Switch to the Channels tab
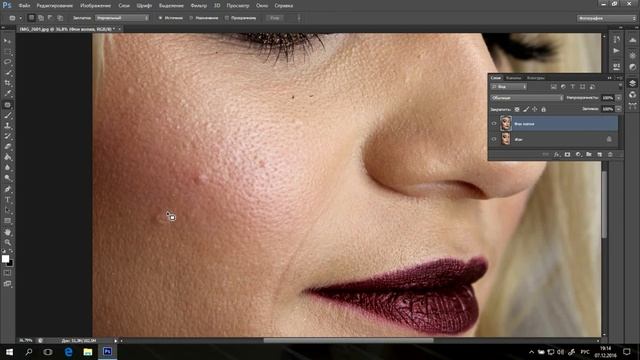The height and width of the screenshot is (360, 640). point(513,78)
